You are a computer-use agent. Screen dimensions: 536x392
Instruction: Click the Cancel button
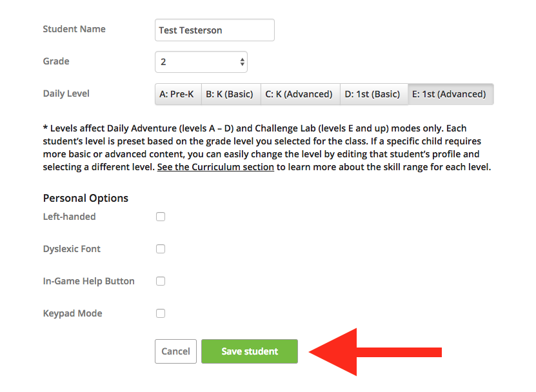[175, 351]
